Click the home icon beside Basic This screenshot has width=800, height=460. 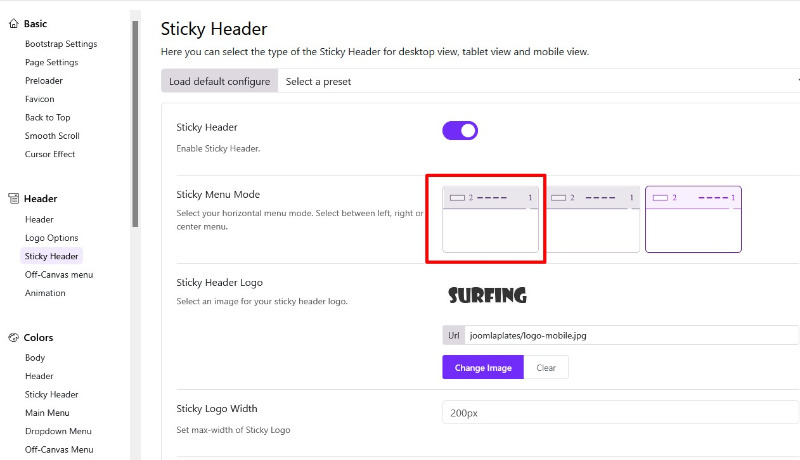13,23
